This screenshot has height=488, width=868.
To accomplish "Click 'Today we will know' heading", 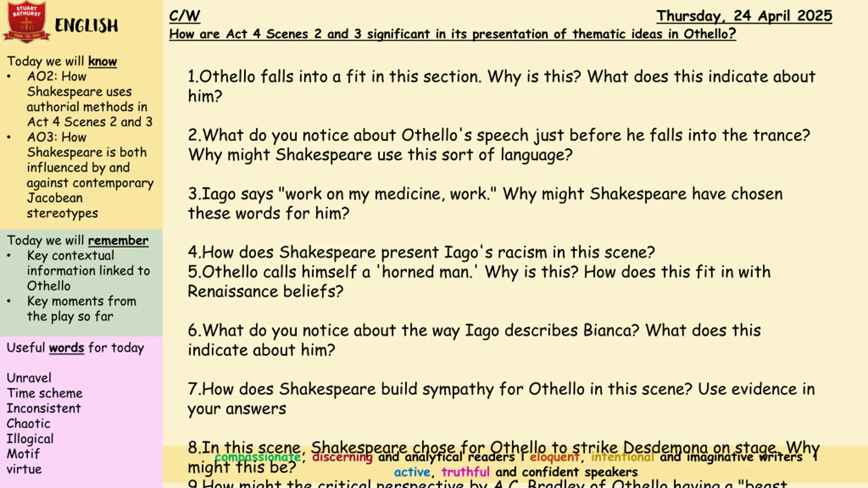I will [x=62, y=61].
